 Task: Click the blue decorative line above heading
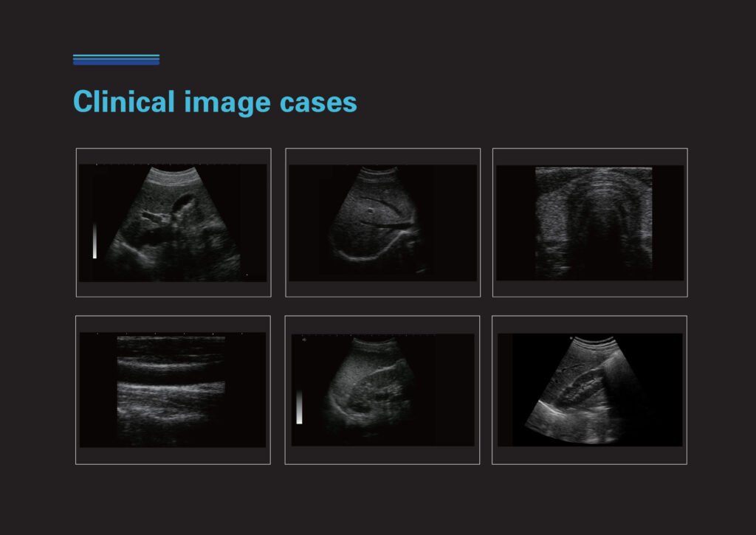(x=116, y=59)
